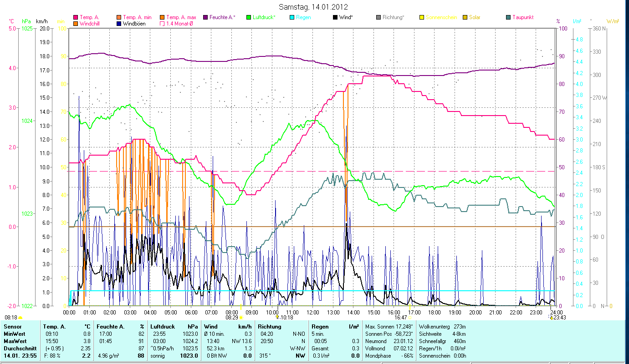Select the Regen column header in table
Image resolution: width=629 pixels, height=364 pixels.
319,326
